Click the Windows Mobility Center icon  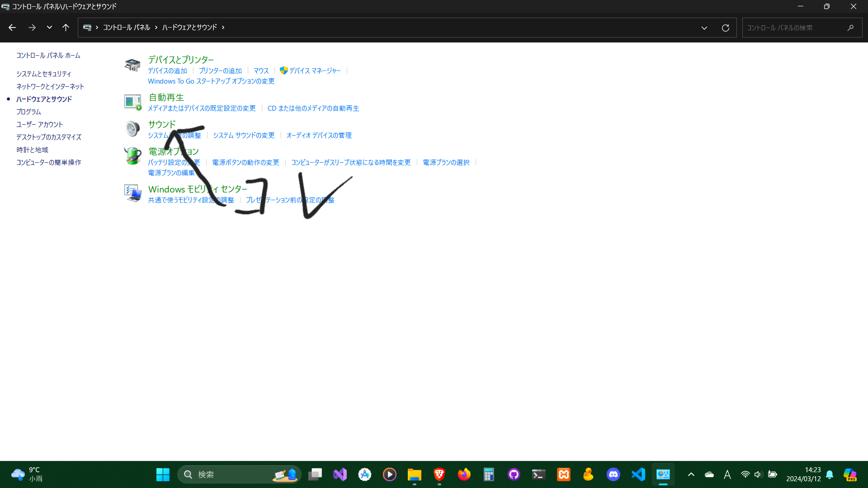pyautogui.click(x=132, y=193)
